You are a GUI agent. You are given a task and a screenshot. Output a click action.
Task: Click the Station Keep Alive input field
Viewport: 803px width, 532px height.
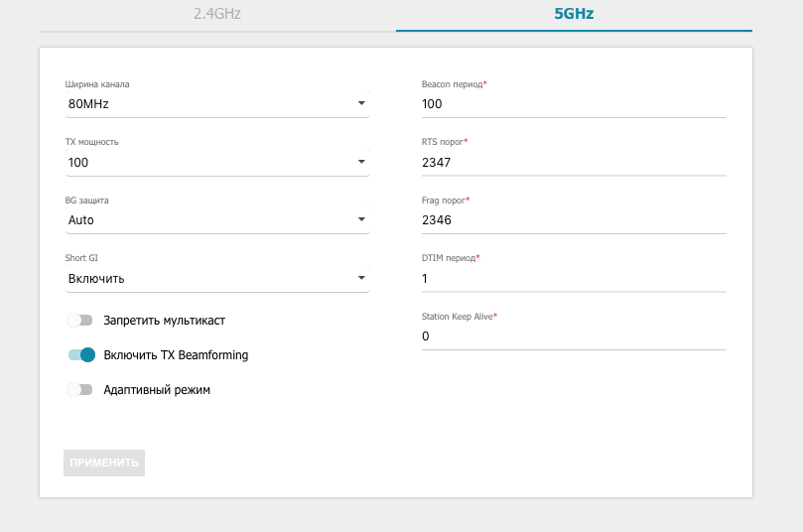(574, 336)
